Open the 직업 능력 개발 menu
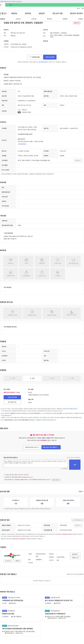Image resolution: width=84 pixels, height=644 pixels. point(57,14)
